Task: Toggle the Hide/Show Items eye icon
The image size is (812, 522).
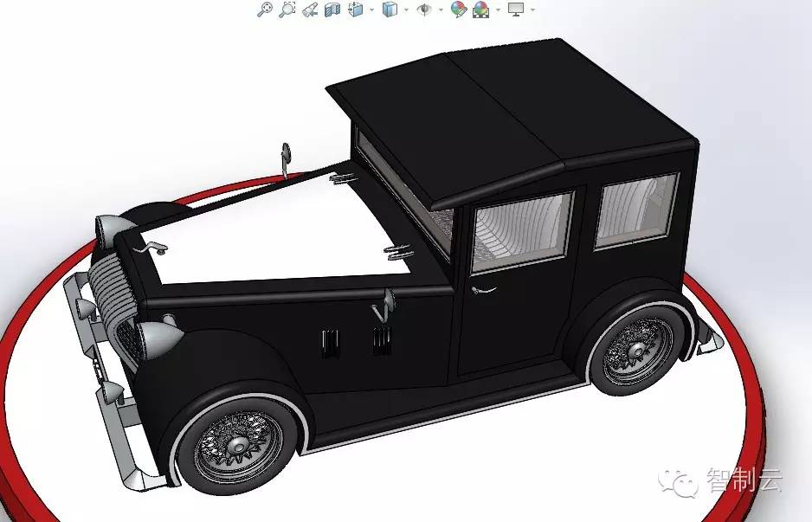Action: pyautogui.click(x=425, y=10)
